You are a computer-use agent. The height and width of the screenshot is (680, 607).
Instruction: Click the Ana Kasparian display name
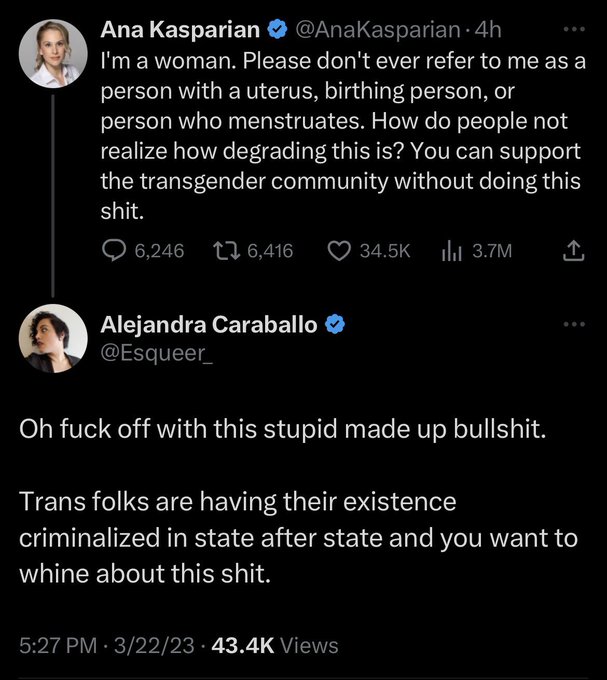pyautogui.click(x=180, y=30)
